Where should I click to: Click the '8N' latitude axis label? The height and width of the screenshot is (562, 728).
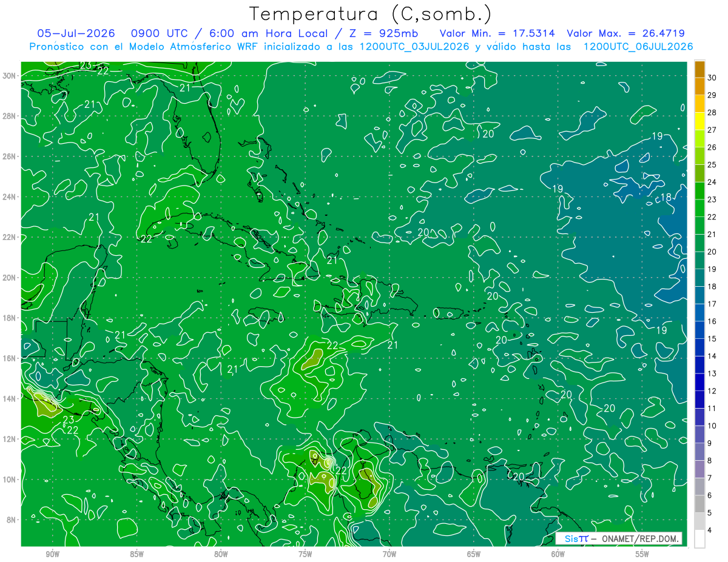(x=12, y=520)
